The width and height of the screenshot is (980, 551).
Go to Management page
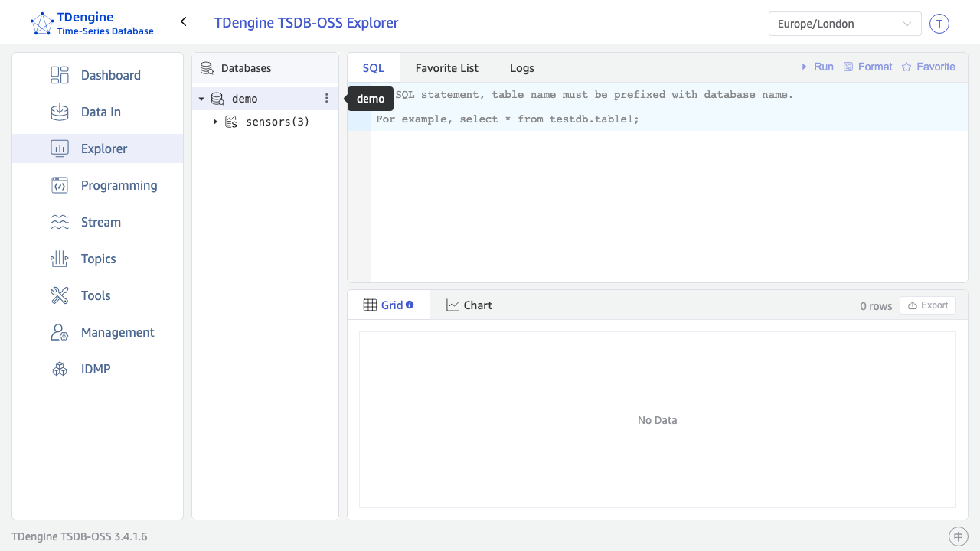click(x=97, y=332)
